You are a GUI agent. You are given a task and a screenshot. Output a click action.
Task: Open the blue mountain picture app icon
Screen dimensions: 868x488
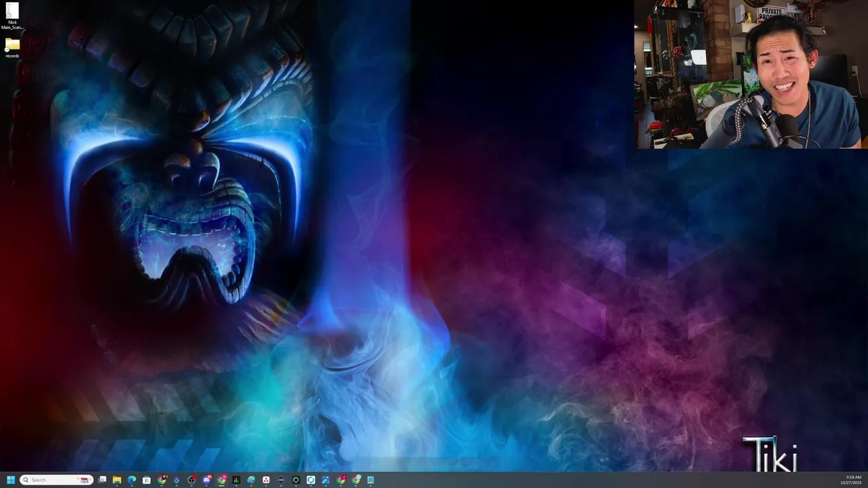coord(325,480)
